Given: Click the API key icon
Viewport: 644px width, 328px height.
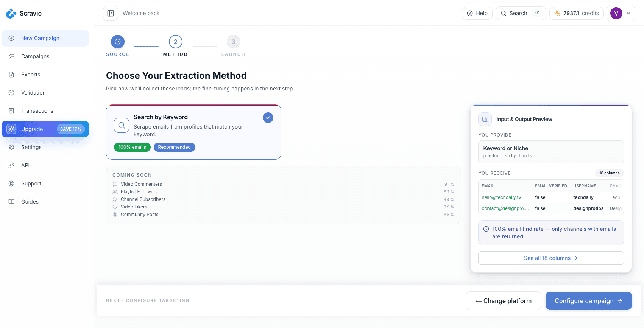Looking at the screenshot, I should 11,165.
